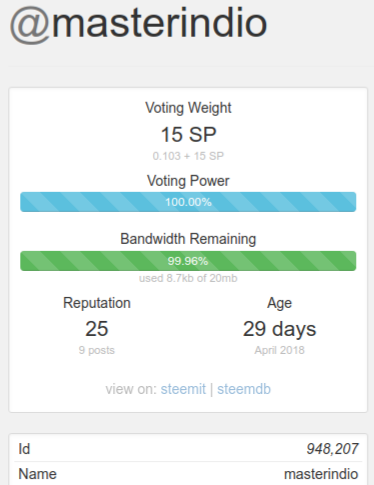Screen dimensions: 374x485
Task: Click the 15 SP voting weight value
Action: (x=188, y=135)
